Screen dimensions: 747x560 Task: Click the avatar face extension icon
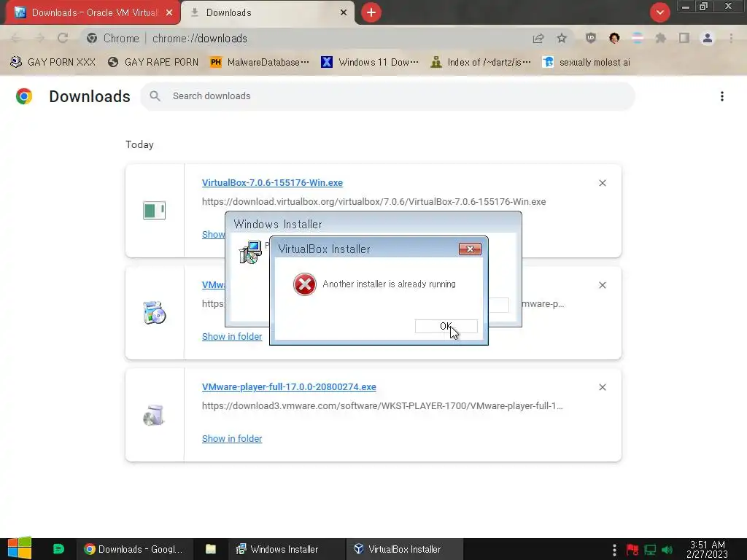[x=614, y=38]
